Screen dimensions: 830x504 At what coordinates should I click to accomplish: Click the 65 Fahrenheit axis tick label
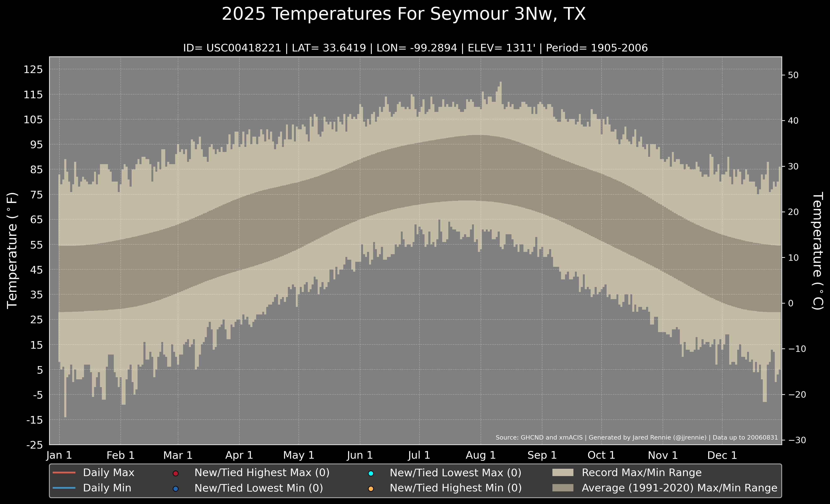[37, 220]
